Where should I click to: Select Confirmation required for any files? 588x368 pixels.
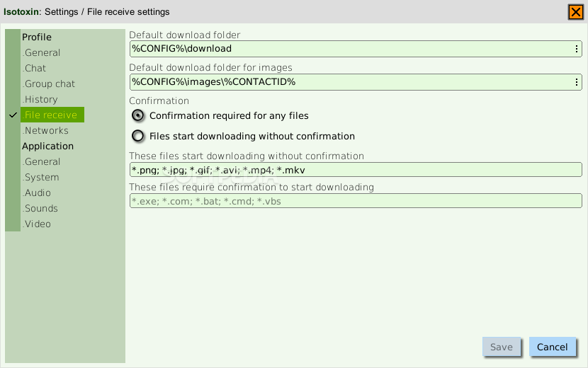tap(220, 115)
